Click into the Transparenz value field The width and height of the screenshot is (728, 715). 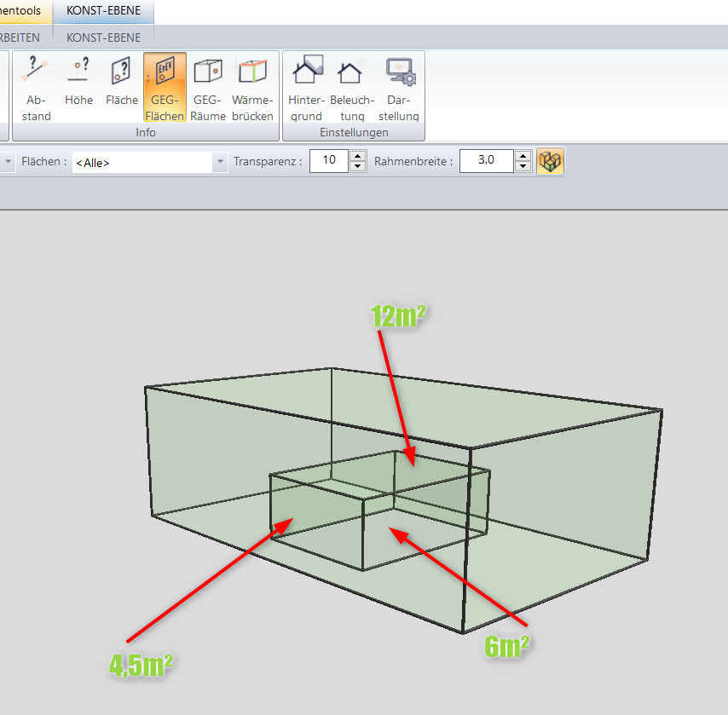pyautogui.click(x=329, y=161)
